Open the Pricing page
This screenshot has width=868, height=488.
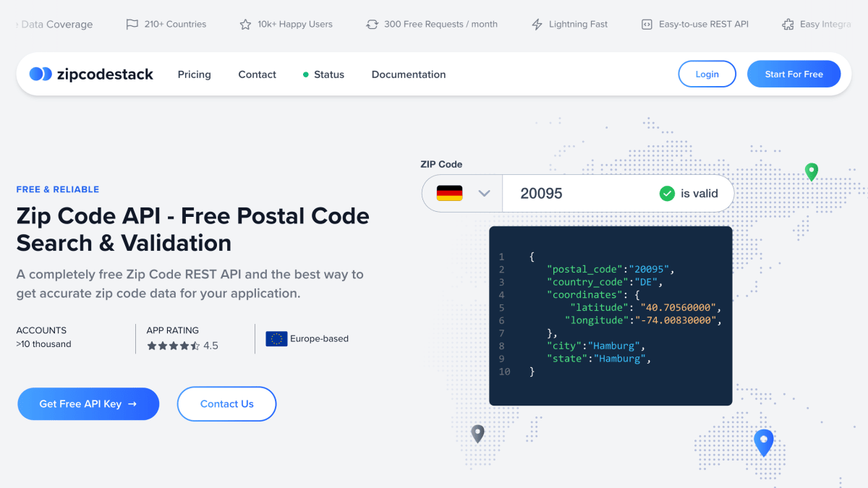click(x=195, y=74)
